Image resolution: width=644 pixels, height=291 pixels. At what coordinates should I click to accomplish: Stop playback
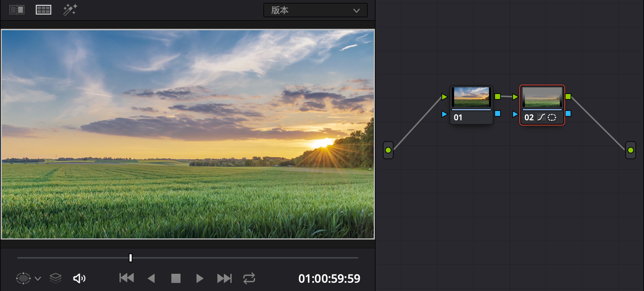click(176, 278)
